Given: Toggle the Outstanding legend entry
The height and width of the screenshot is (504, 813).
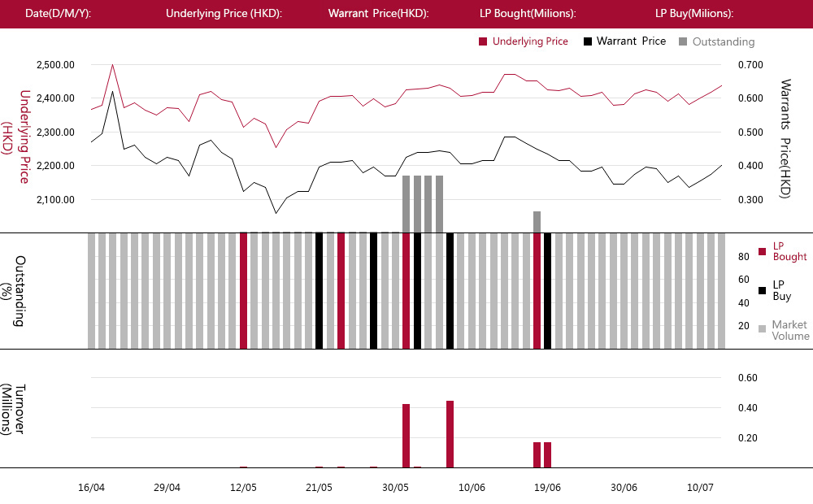Looking at the screenshot, I should (716, 41).
